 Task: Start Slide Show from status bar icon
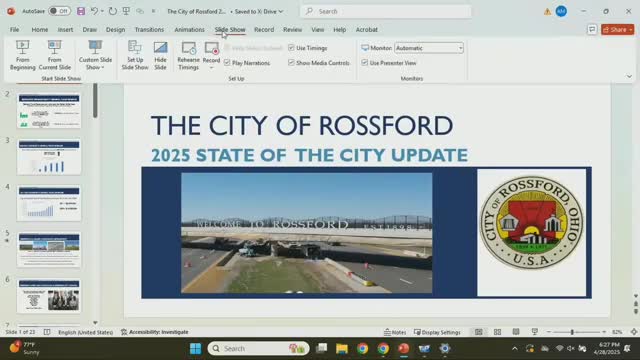pos(535,332)
